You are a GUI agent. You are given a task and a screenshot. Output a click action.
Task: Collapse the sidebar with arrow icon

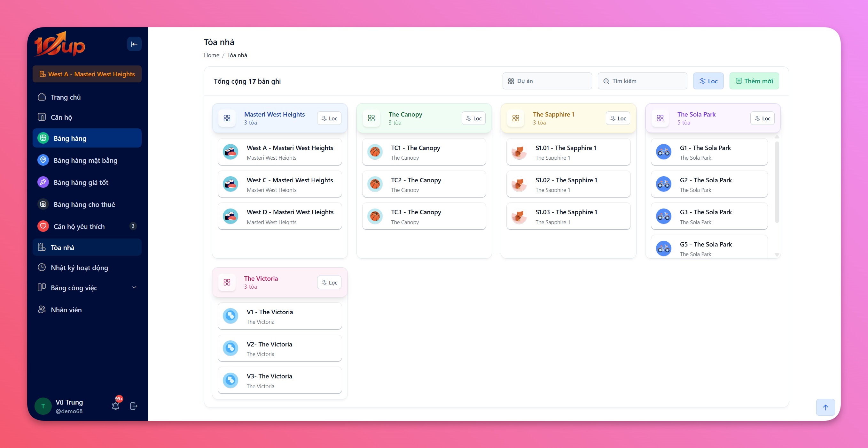tap(134, 44)
